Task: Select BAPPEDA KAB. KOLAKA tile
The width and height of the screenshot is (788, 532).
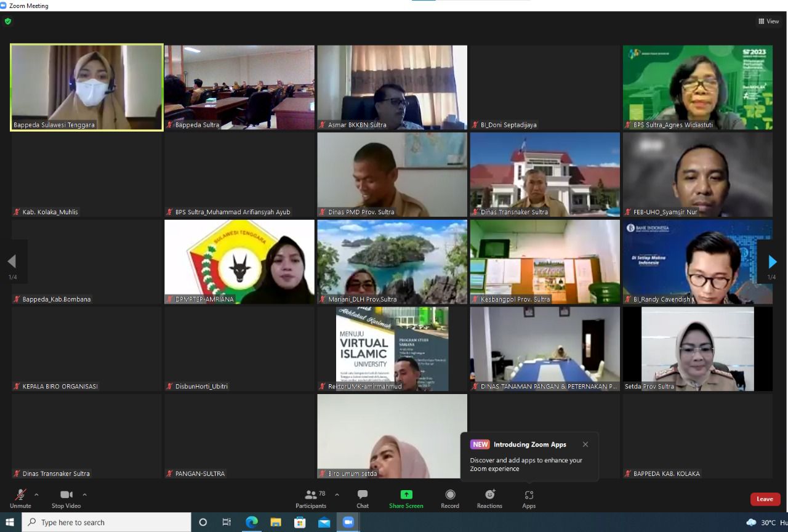Action: coord(698,437)
